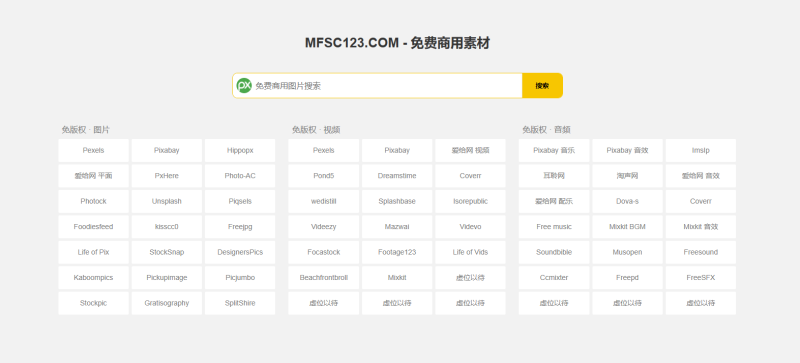Image resolution: width=800 pixels, height=363 pixels.
Task: Visit Dova-s
Action: pos(628,202)
